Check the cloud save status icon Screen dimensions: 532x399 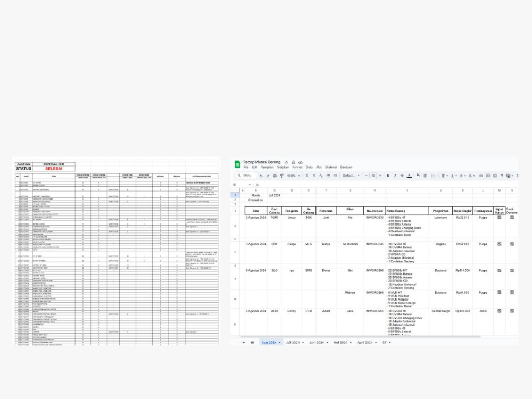tap(300, 162)
